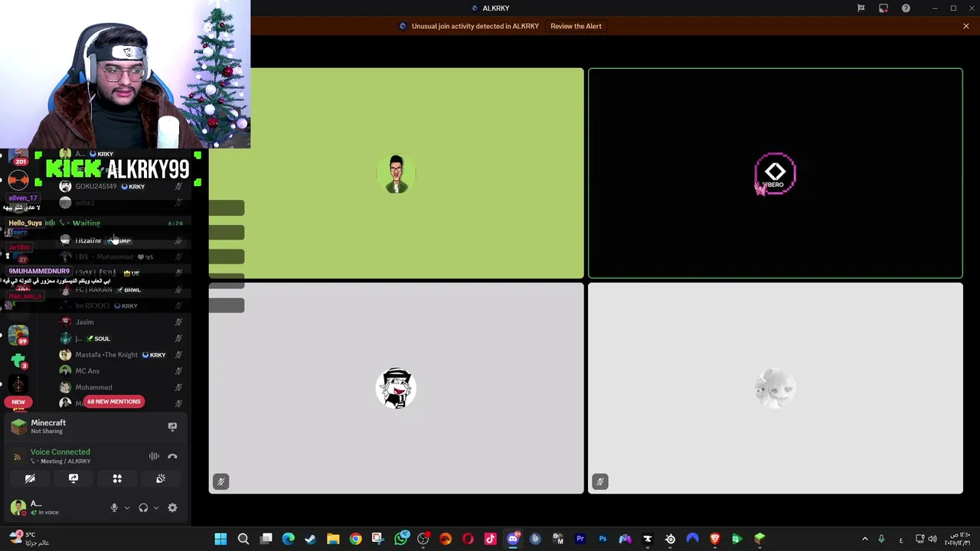Share your screen button in voice controls

(73, 478)
